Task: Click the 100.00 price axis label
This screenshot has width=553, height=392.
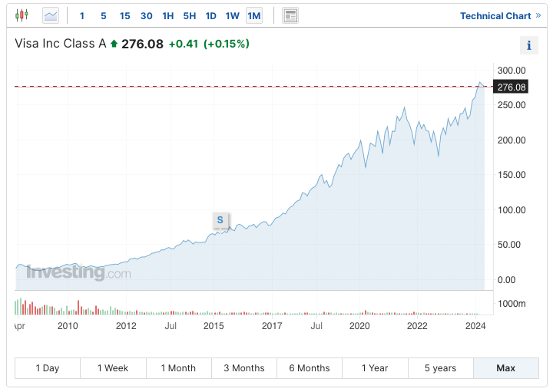Action: click(512, 210)
